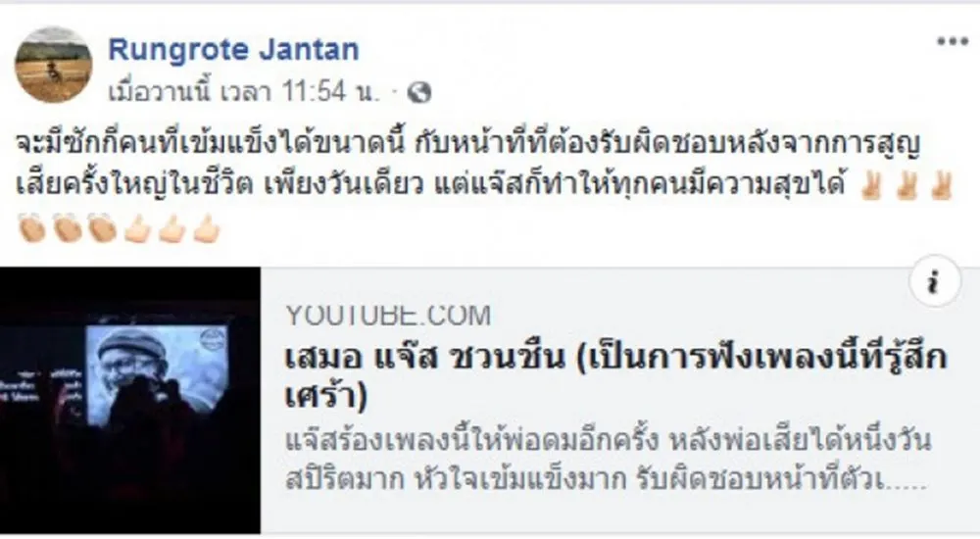The width and height of the screenshot is (980, 539).
Task: Click the first victory hand emoji
Action: [870, 186]
